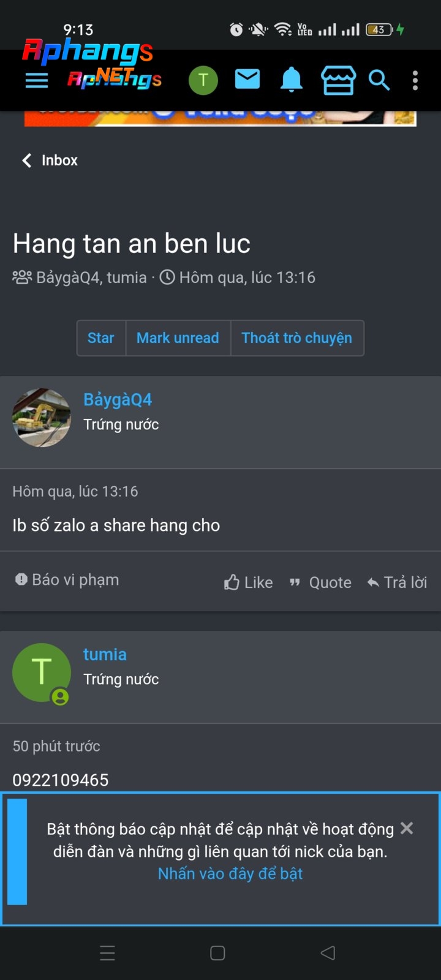Screen dimensions: 441x980
Task: Open the hamburger navigation menu
Action: pyautogui.click(x=37, y=80)
